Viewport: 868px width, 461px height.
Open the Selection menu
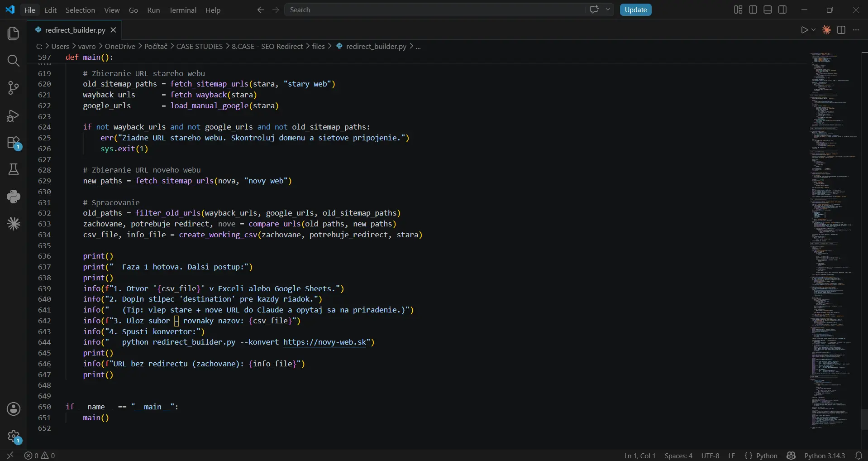pyautogui.click(x=80, y=10)
